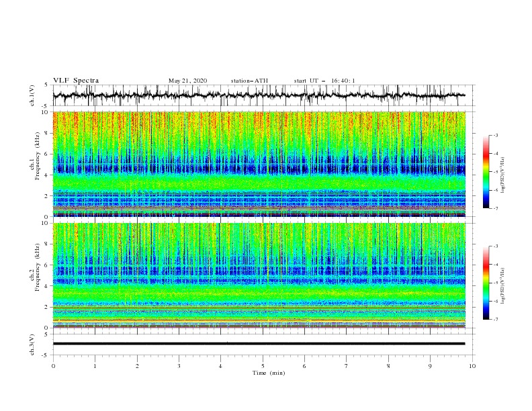This screenshot has height=411, width=532.
Task: Select the ch.1 "Frequency (kHz)" axis label
Action: 37,156
